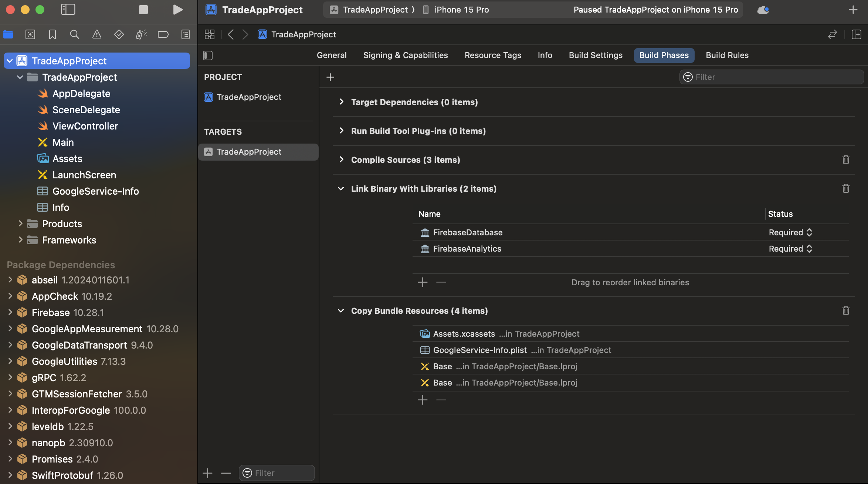Click the Xcode Cloud status icon
The image size is (868, 484).
point(763,10)
